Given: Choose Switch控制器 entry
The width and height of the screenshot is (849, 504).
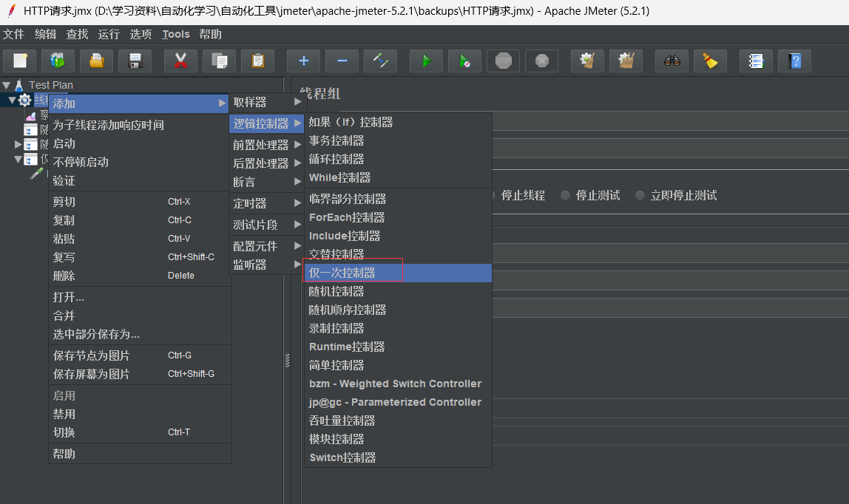Looking at the screenshot, I should click(x=398, y=457).
